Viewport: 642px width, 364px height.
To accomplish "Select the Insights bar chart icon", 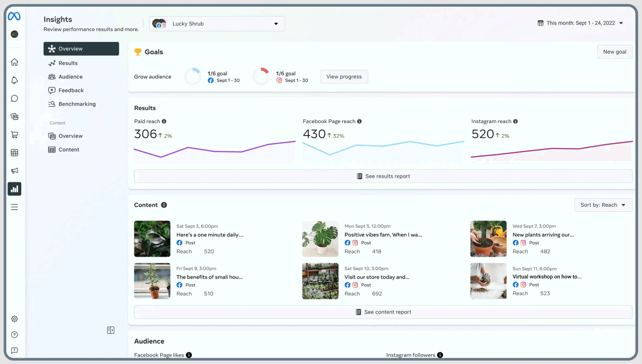I will (x=15, y=189).
